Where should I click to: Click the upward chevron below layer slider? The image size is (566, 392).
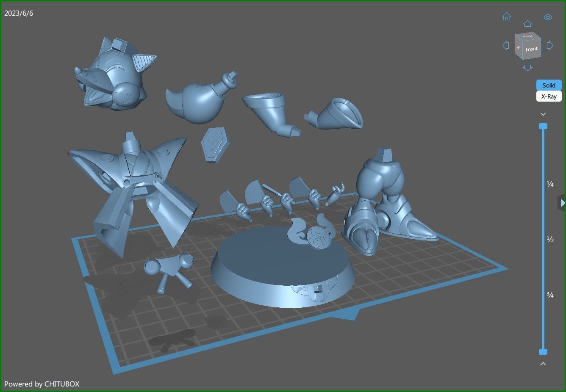click(543, 364)
